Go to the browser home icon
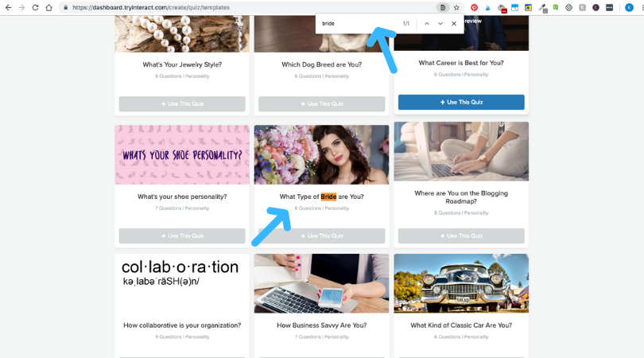The width and height of the screenshot is (644, 358). pyautogui.click(x=48, y=7)
